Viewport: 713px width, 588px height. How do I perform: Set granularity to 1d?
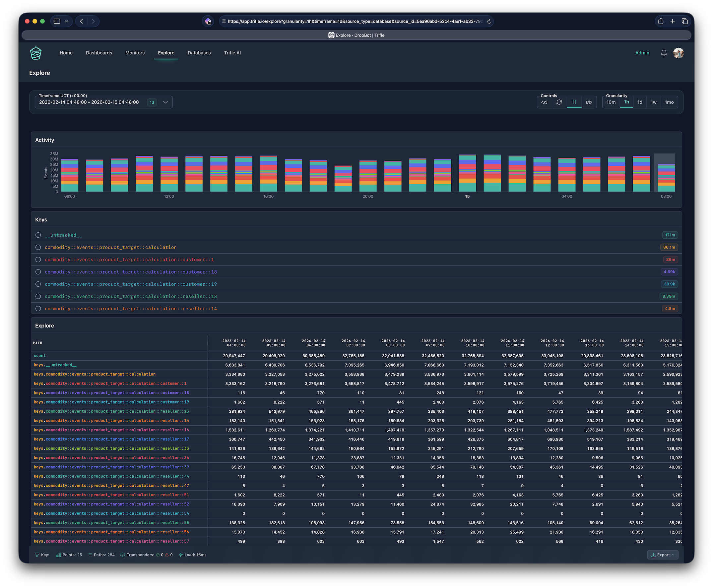[x=639, y=102]
